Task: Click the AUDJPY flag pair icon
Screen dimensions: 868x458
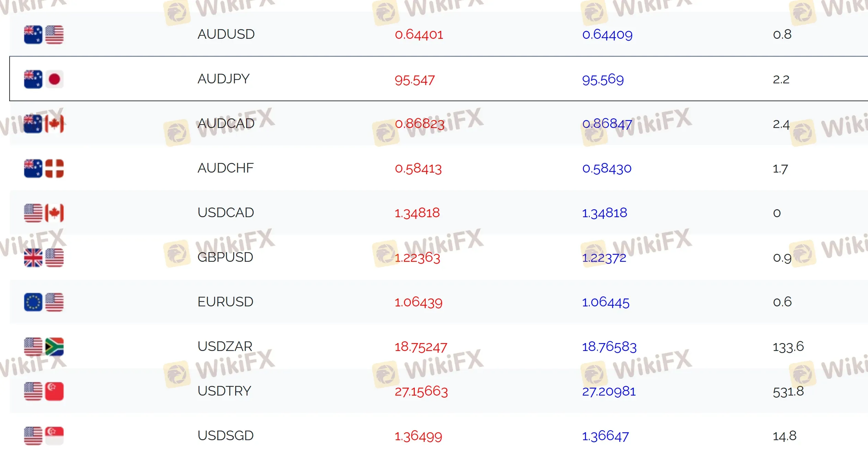Action: tap(44, 79)
